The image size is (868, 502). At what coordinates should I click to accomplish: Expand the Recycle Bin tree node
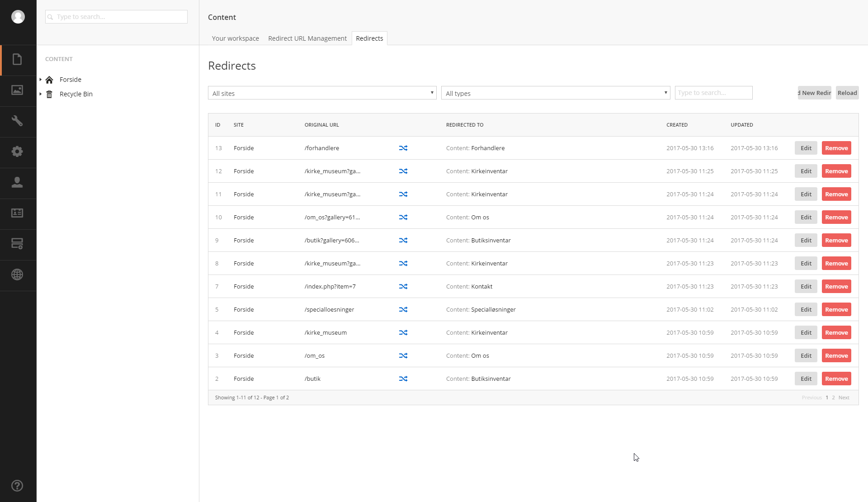[40, 94]
